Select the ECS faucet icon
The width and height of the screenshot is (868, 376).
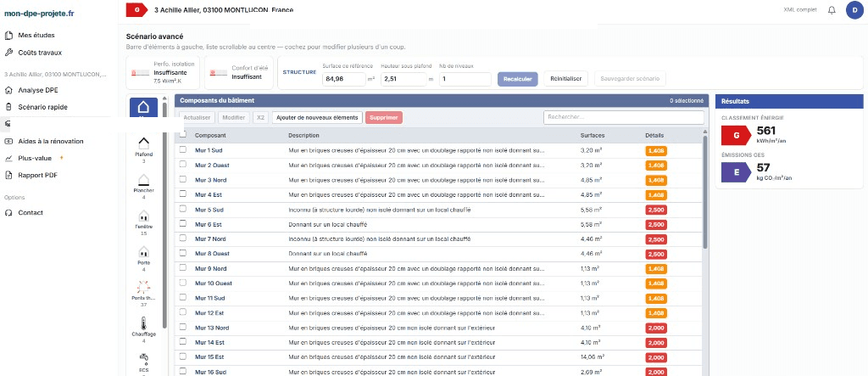[143, 358]
